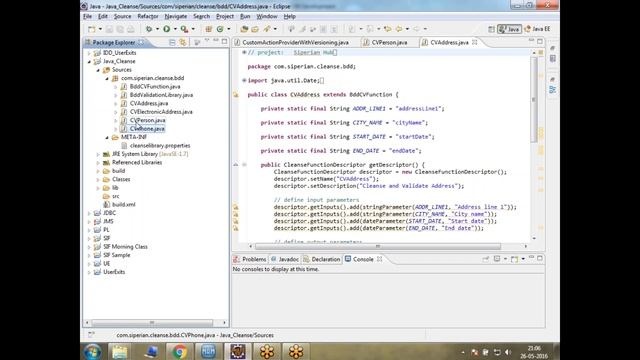Maximize the Console panel
This screenshot has height=360, width=640.
[540, 258]
